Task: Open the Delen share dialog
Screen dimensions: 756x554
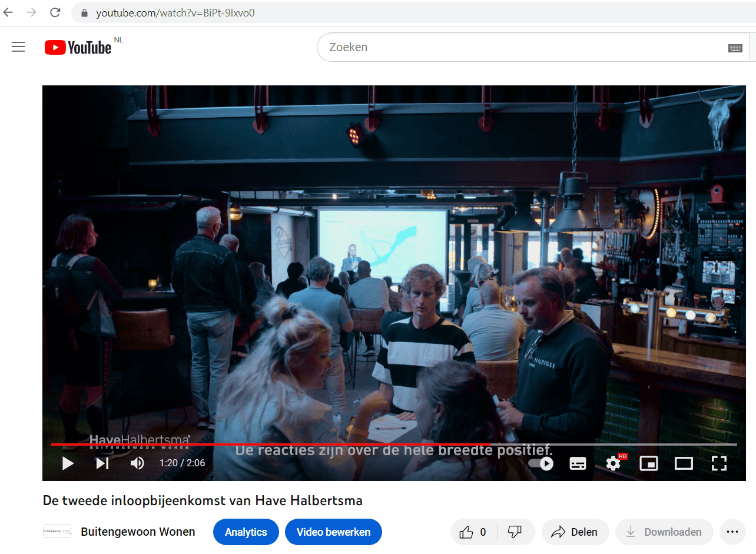Action: click(x=574, y=532)
